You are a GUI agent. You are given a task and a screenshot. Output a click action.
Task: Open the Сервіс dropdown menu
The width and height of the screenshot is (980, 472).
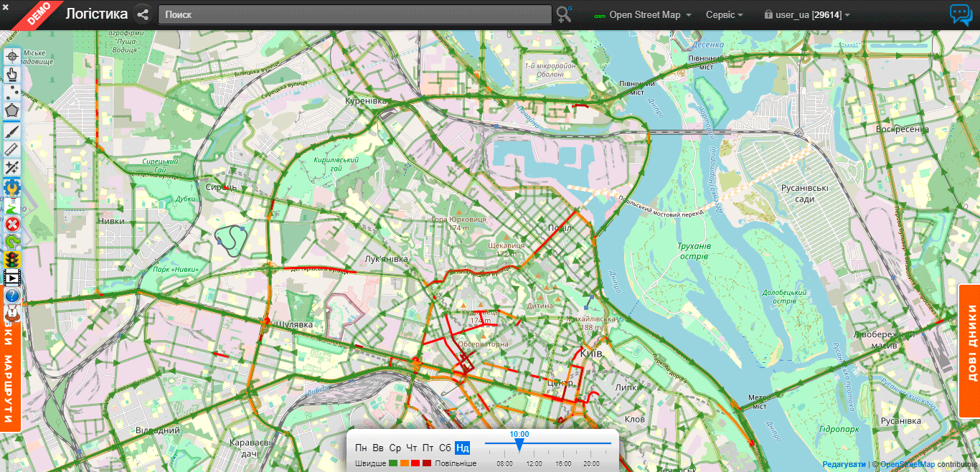click(724, 15)
